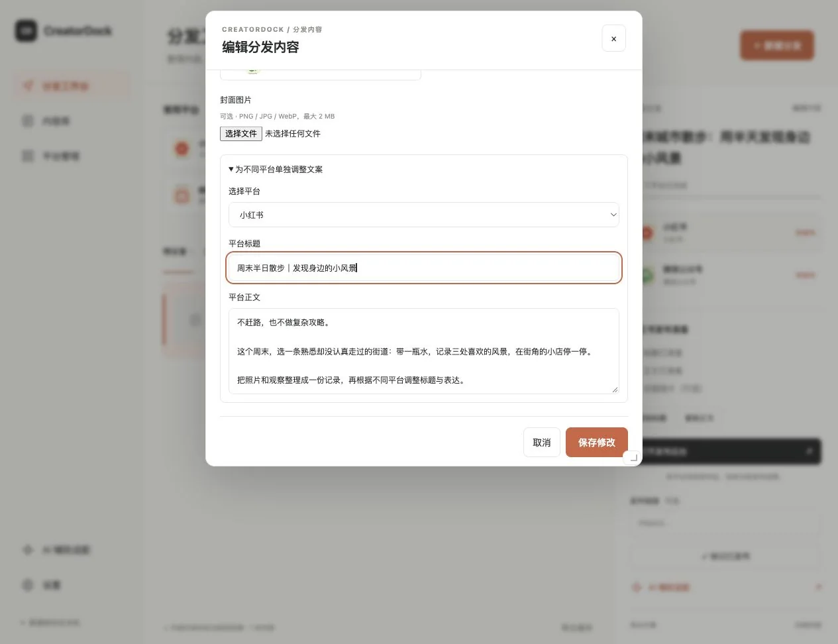Viewport: 838px width, 644px height.
Task: Click the 编辑分发内容 dialog title
Action: (x=260, y=47)
